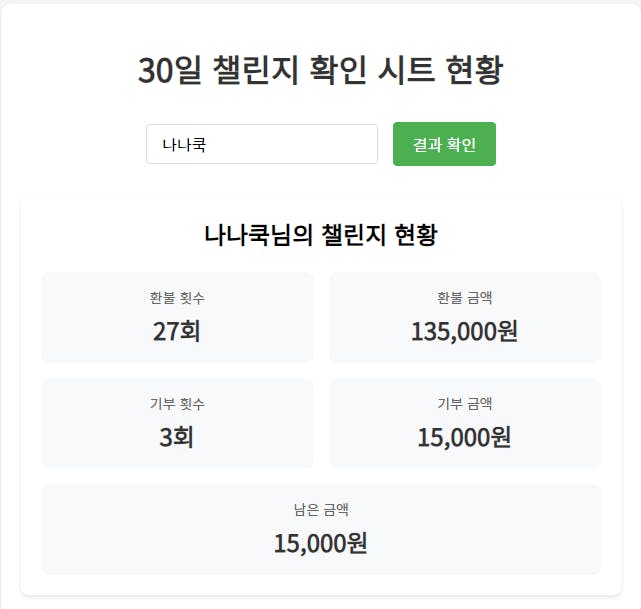The image size is (641, 609).
Task: Select the 135,000원 refund amount value
Action: click(464, 330)
